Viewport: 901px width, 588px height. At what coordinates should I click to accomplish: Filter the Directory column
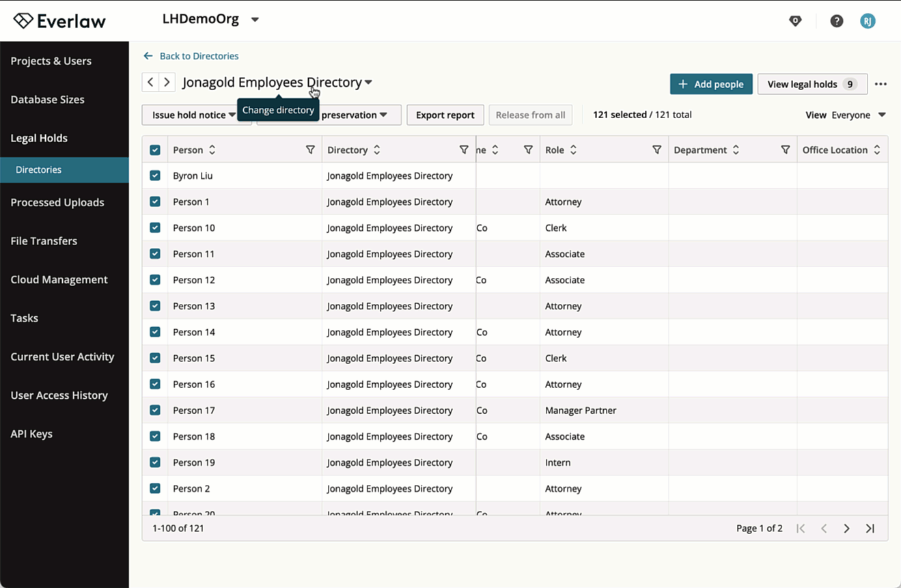(x=464, y=150)
